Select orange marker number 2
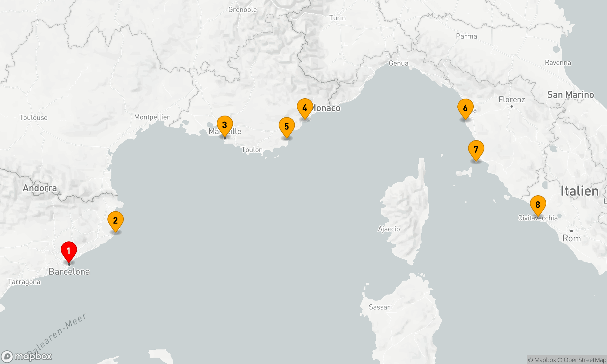The width and height of the screenshot is (607, 364). 115,221
